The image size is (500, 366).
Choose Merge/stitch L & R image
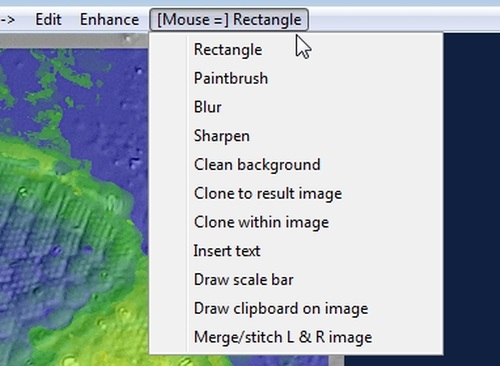tap(296, 337)
